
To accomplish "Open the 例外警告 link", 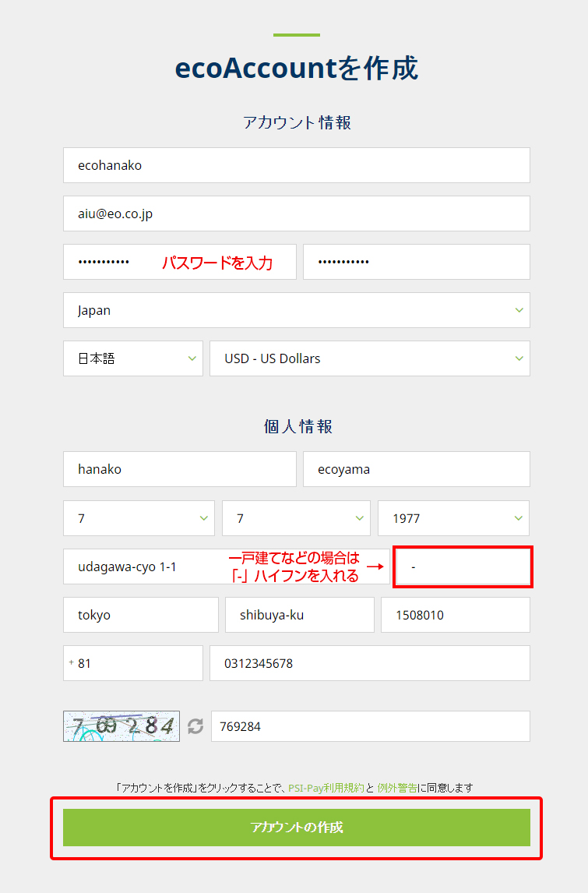I will [x=396, y=789].
